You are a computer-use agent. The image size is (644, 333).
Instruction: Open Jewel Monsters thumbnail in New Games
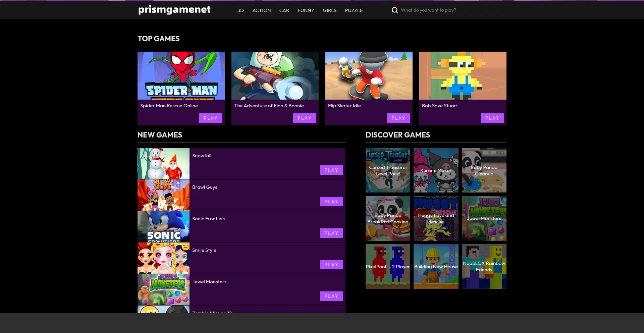pos(163,289)
